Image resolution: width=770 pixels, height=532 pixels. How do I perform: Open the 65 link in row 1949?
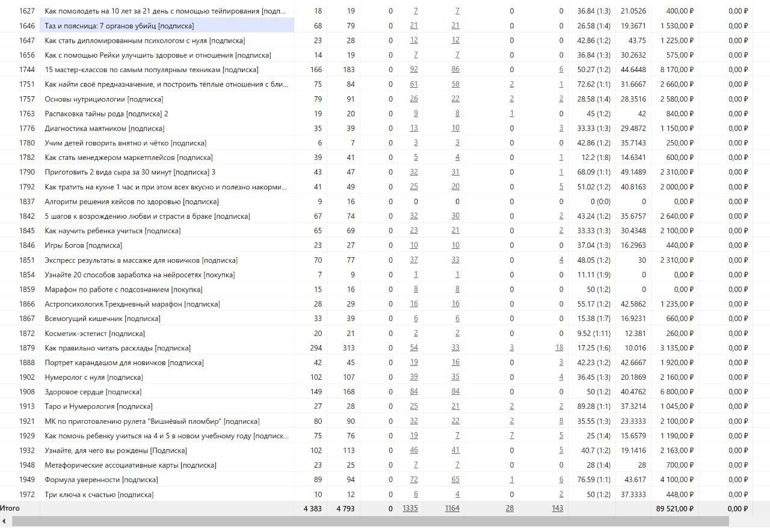[455, 480]
